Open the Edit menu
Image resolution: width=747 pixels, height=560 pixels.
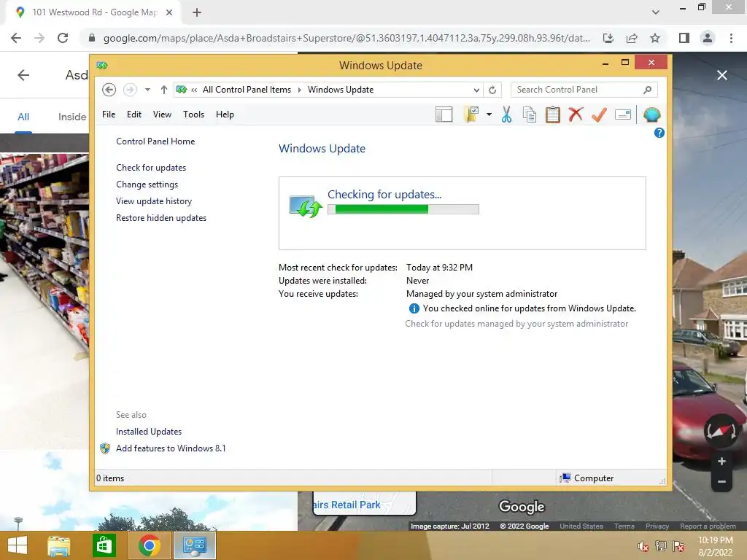pos(134,114)
